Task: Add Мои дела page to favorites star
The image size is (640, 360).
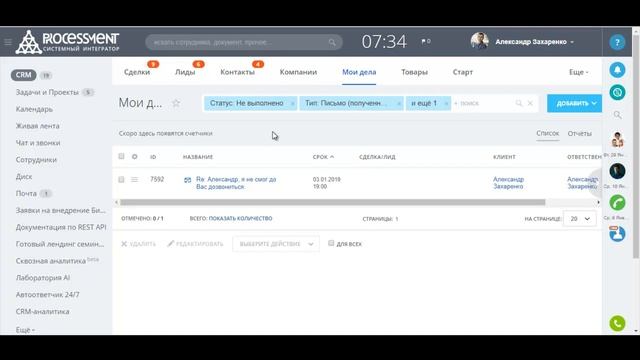Action: click(x=176, y=103)
